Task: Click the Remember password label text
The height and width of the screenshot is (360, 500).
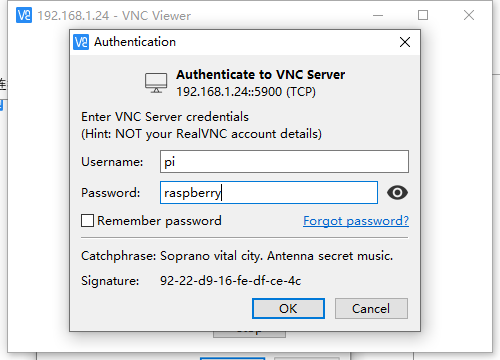Action: (159, 221)
